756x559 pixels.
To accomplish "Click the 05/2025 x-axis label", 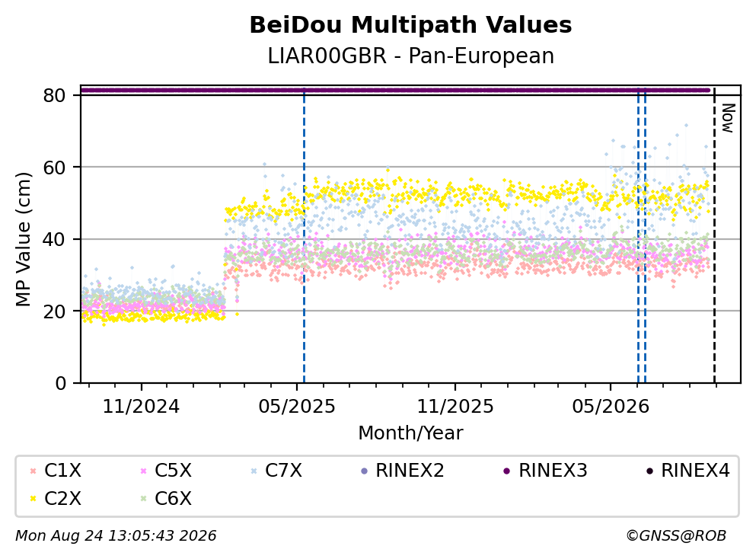I will (x=296, y=407).
